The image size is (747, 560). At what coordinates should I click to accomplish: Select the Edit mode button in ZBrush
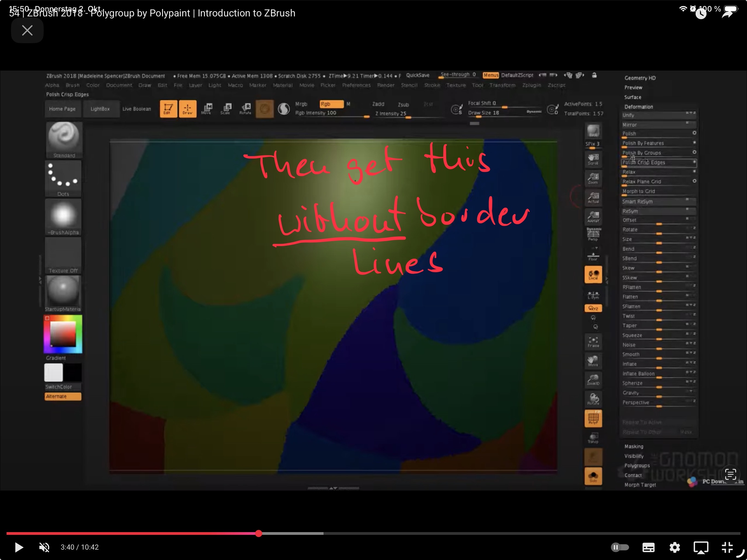click(168, 109)
